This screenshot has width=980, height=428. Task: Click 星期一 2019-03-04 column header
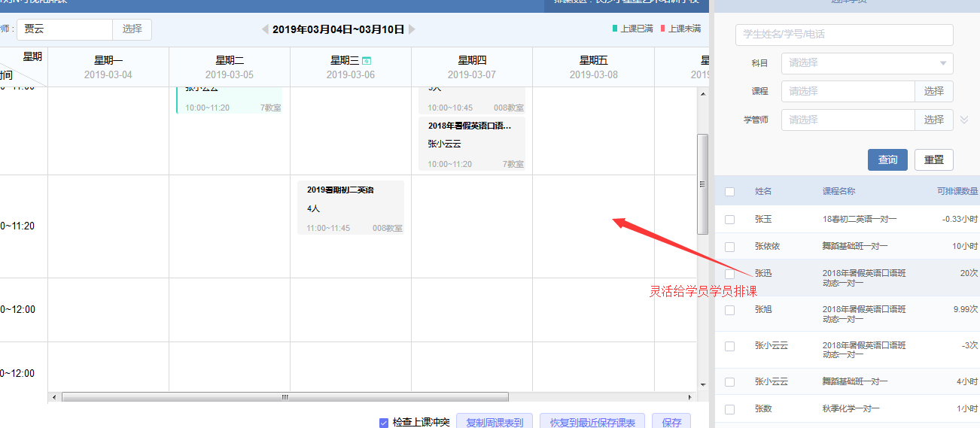[x=108, y=67]
